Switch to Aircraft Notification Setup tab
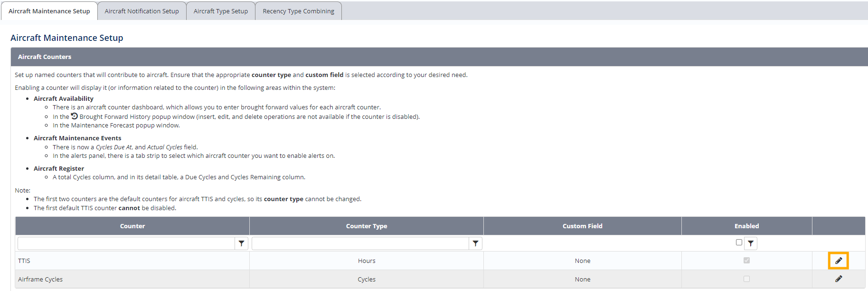Viewport: 868px width, 291px height. coord(142,11)
